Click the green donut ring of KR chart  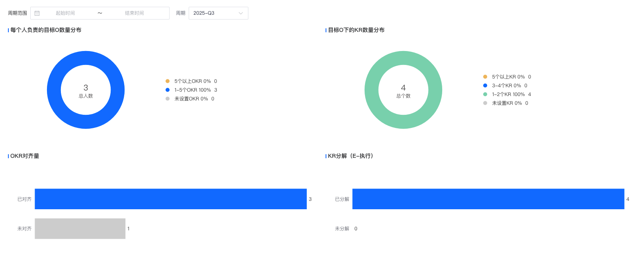(x=372, y=90)
